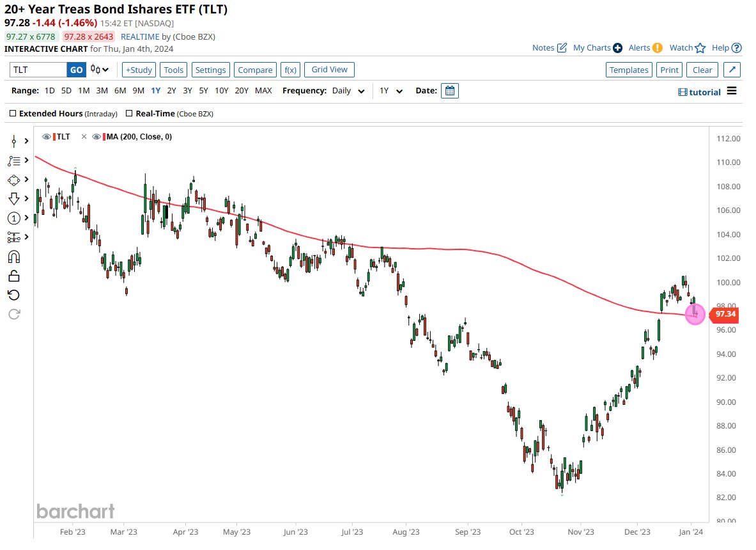Select the MAX range

(x=263, y=91)
